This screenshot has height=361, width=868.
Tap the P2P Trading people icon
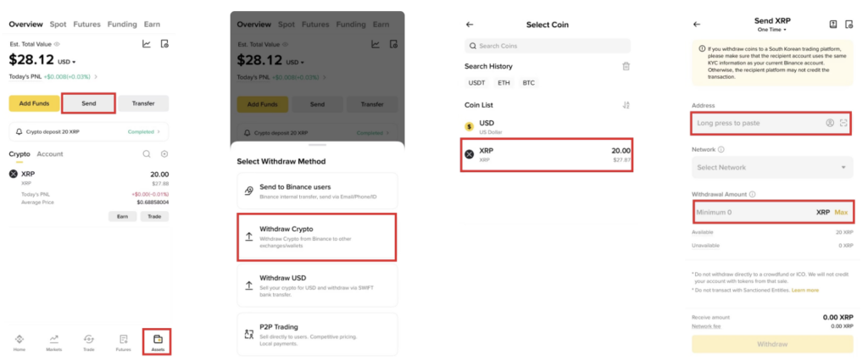[x=249, y=335]
